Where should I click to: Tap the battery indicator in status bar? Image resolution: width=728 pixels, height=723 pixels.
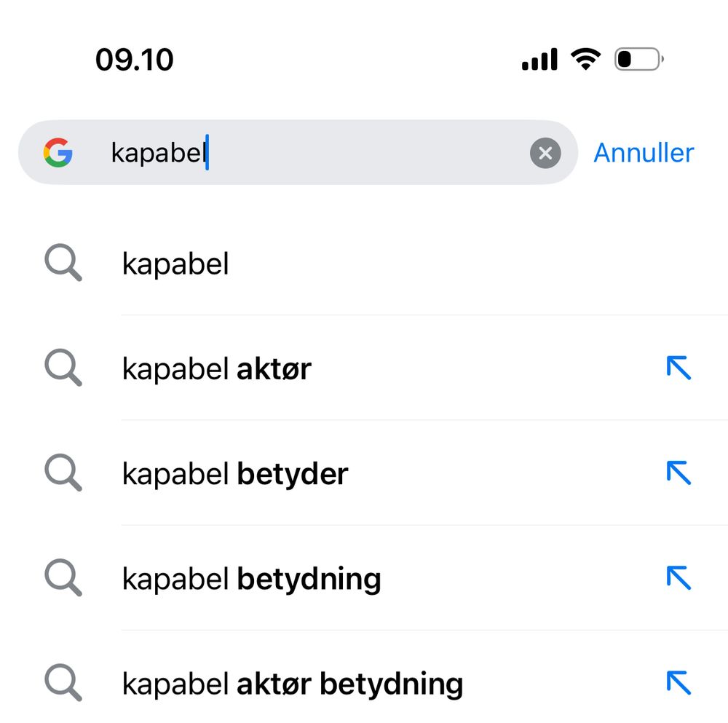point(638,59)
